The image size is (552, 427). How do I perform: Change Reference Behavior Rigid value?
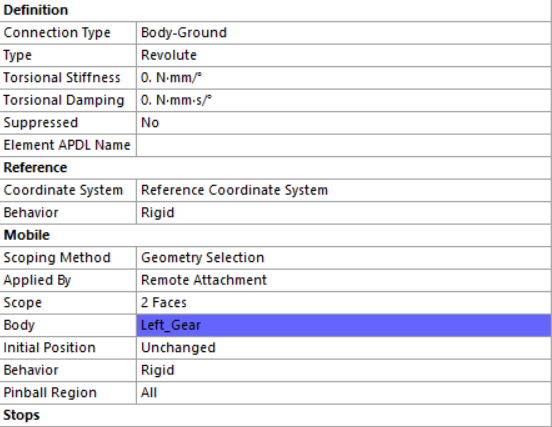[344, 213]
